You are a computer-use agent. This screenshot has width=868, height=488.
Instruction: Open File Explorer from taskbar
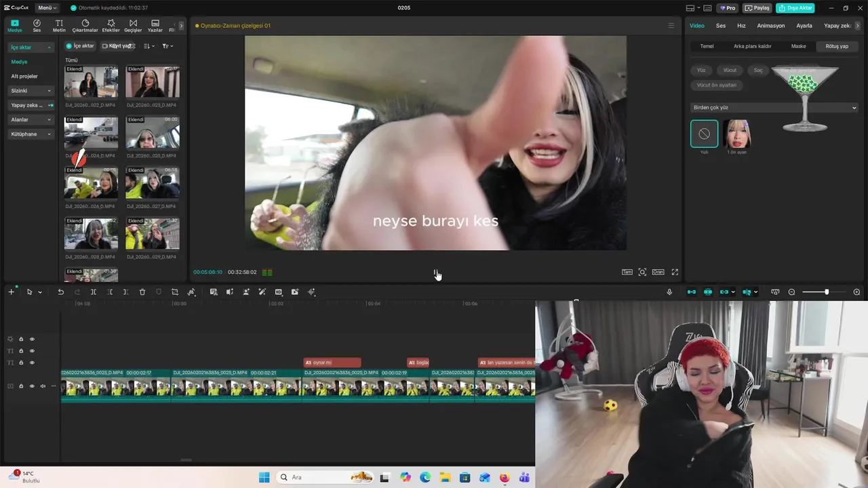[x=445, y=477]
